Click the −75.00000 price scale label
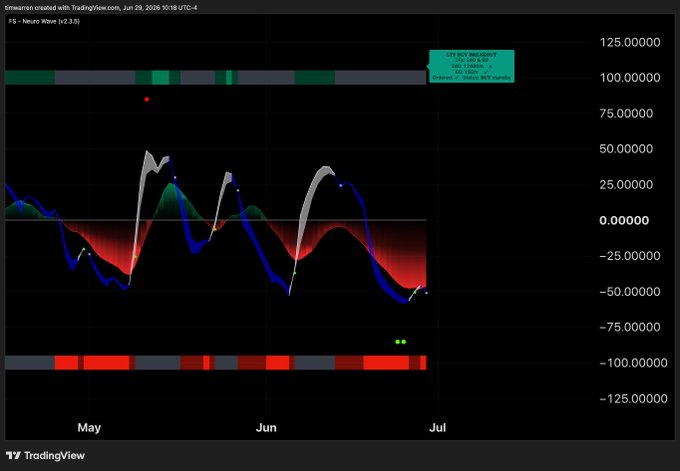 [630, 327]
